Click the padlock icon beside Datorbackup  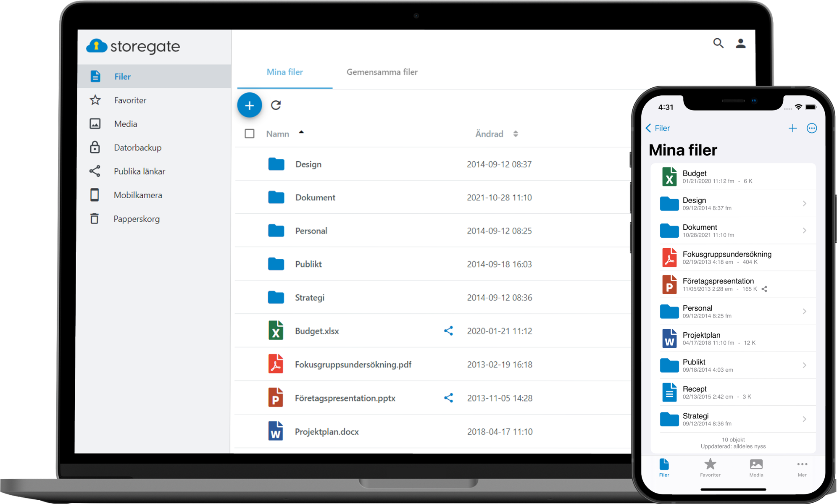point(95,147)
